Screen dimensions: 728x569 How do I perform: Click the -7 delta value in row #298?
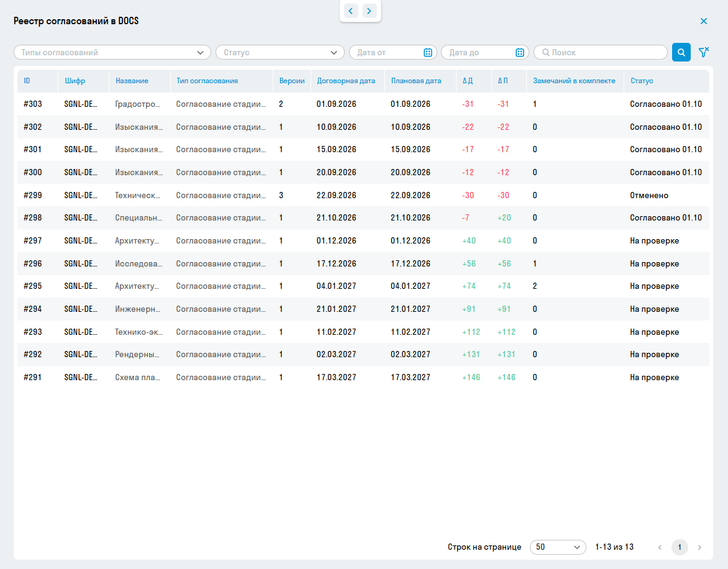(x=466, y=217)
